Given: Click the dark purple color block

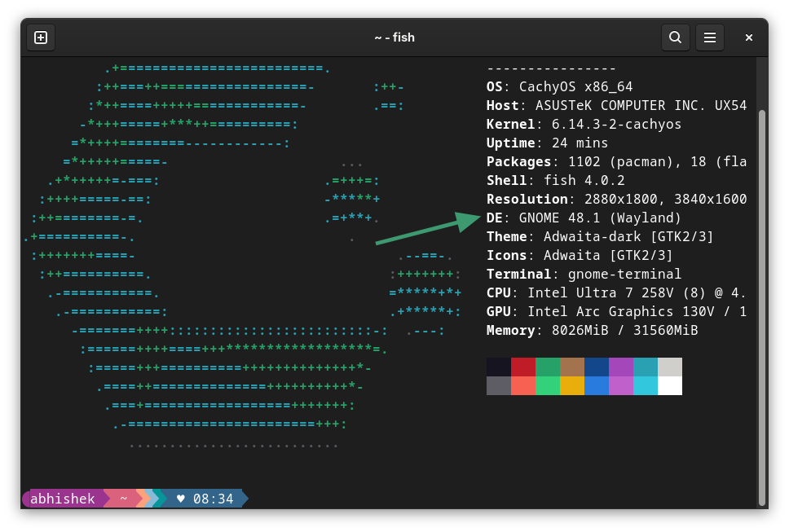Looking at the screenshot, I should [621, 367].
